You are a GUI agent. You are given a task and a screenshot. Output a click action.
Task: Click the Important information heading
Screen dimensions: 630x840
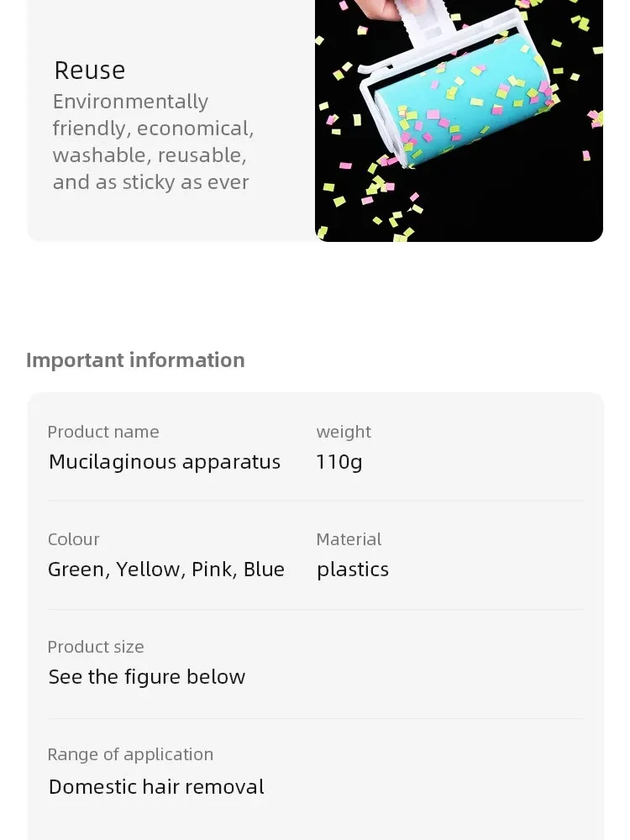pos(135,360)
